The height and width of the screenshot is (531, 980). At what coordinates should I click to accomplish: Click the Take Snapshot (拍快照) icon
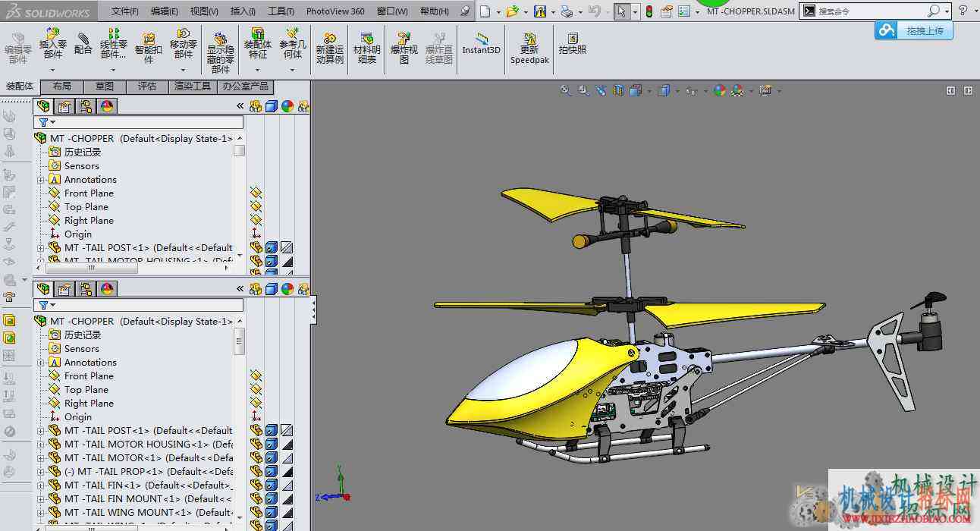[x=573, y=43]
